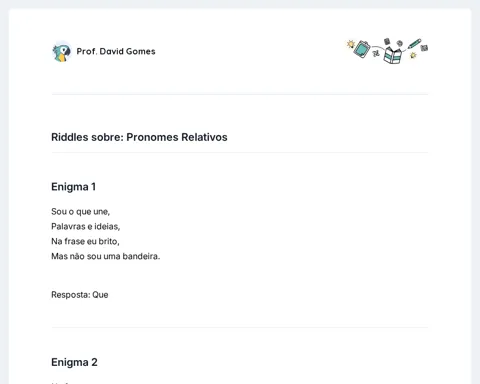
Task: Click the Enigma 2 heading
Action: coord(74,362)
